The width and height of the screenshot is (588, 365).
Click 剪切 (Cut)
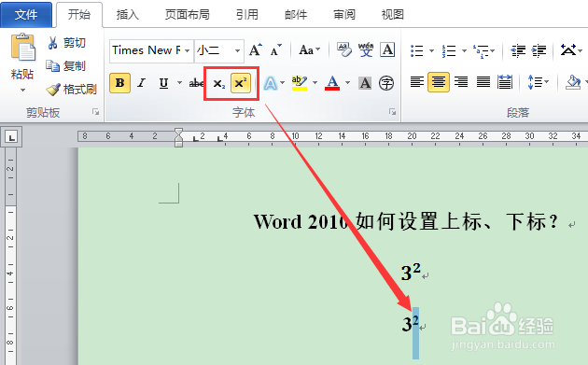66,43
